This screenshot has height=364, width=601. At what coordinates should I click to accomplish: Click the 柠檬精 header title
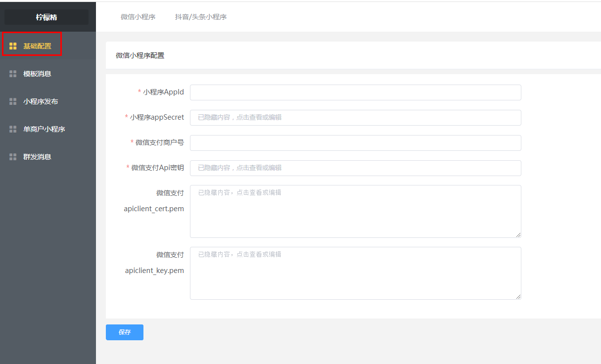(x=46, y=17)
